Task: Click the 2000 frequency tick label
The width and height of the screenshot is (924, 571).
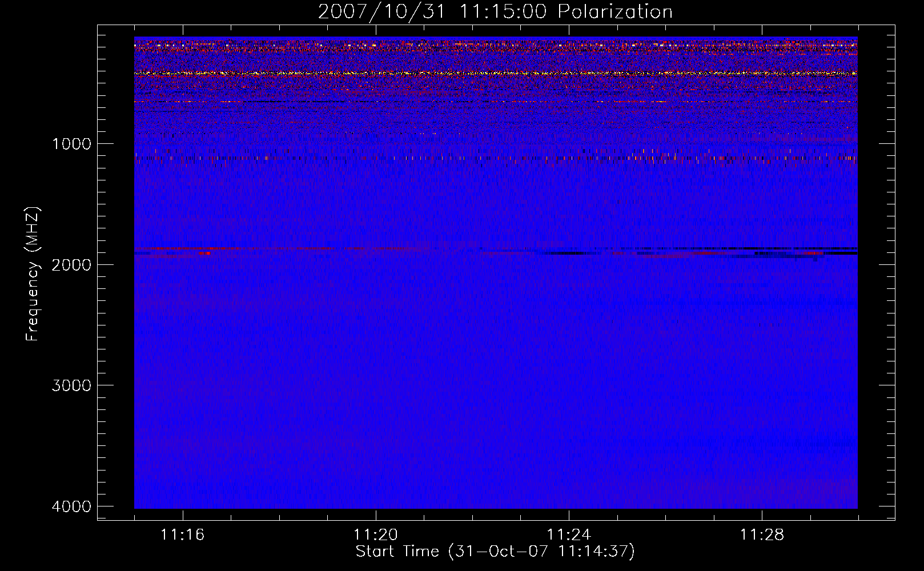Action: tap(71, 264)
